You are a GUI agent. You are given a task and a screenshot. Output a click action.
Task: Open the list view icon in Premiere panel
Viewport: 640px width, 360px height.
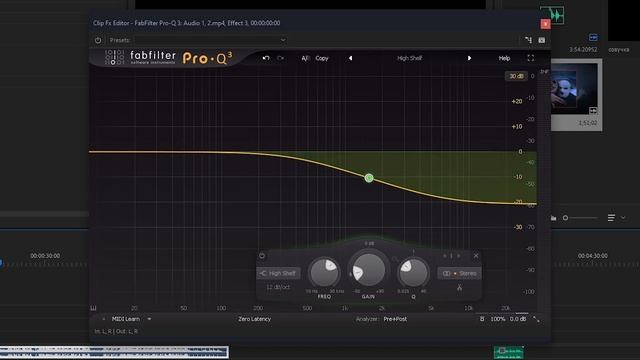click(x=611, y=218)
